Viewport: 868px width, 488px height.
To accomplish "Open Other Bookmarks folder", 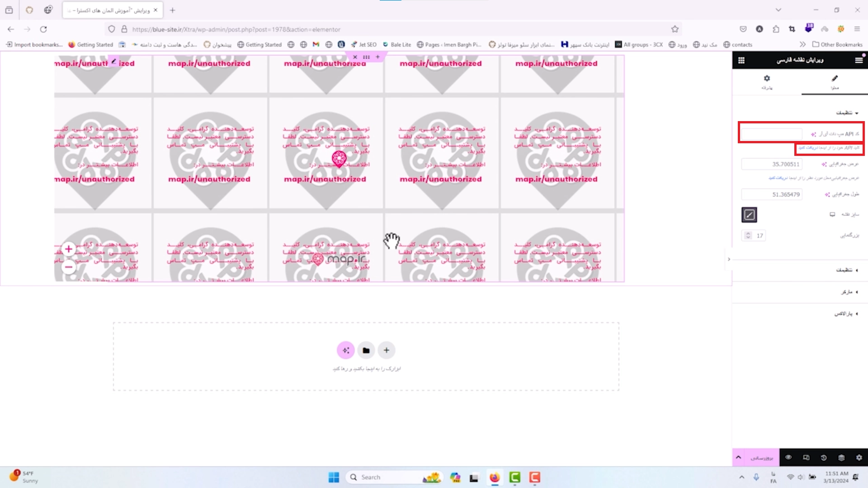I will [837, 45].
